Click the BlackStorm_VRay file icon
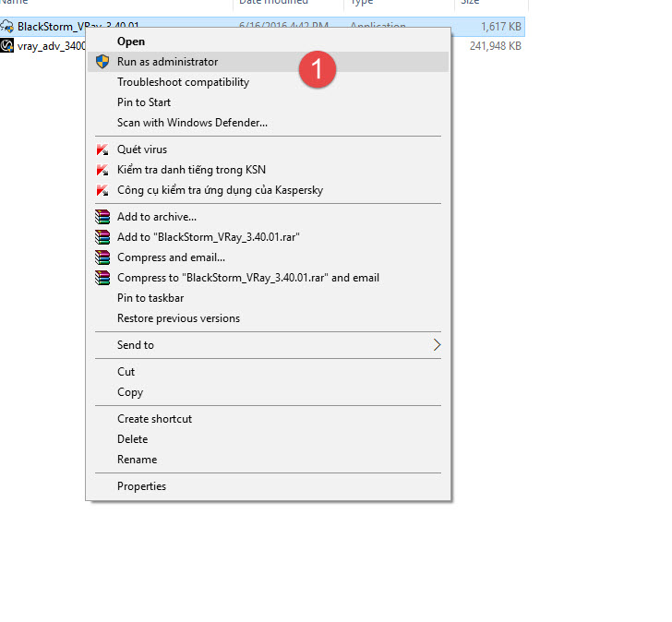672x622 pixels. tap(6, 26)
